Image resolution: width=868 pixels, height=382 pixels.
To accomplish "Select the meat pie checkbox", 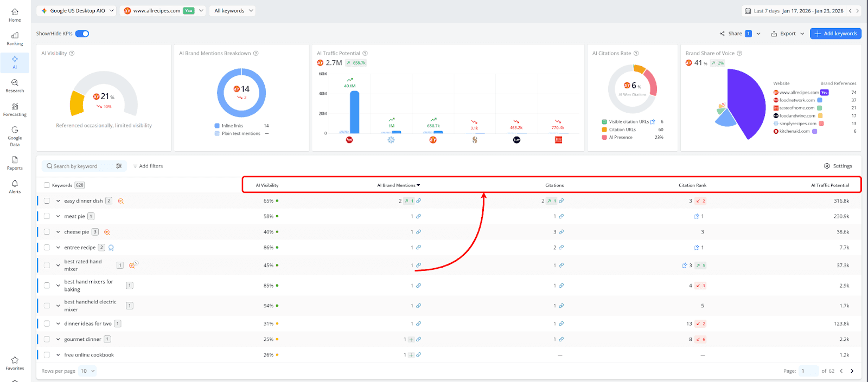I will pos(47,216).
